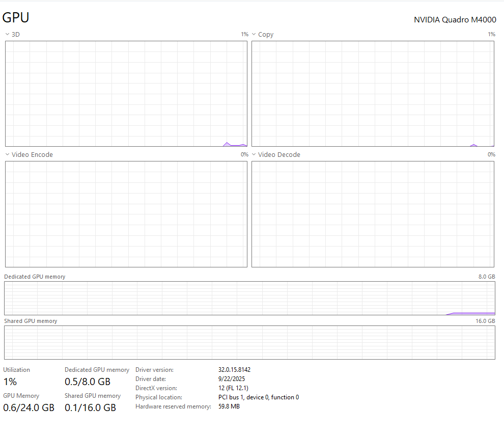
Task: Open the 3D engine dropdown chevron
Action: [7, 35]
